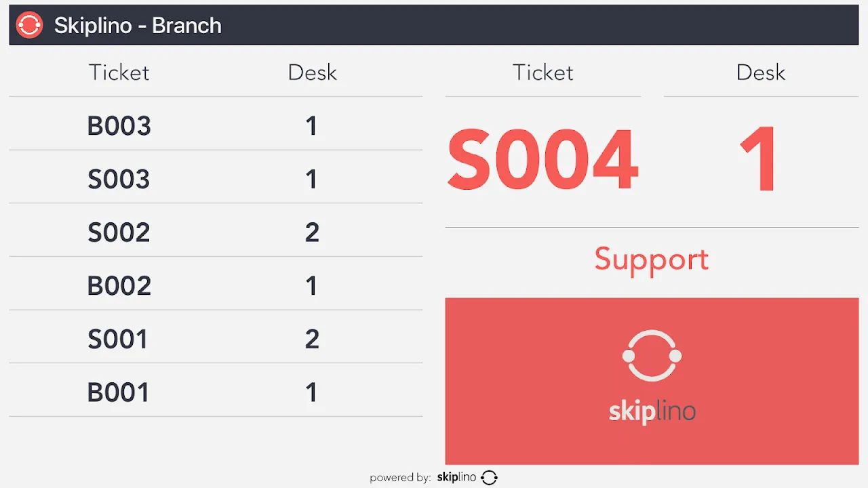Screen dimensions: 868x488
Task: Click the small Skiplino icon in footer
Action: [489, 477]
